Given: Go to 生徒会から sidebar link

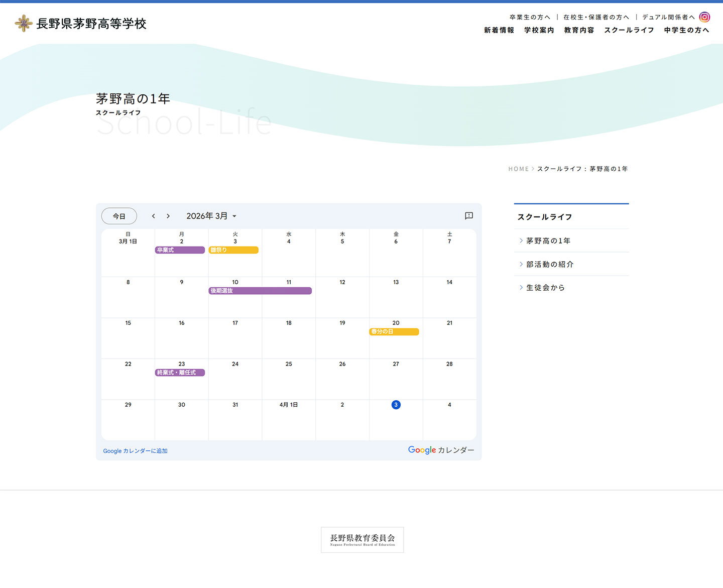Looking at the screenshot, I should click(545, 288).
